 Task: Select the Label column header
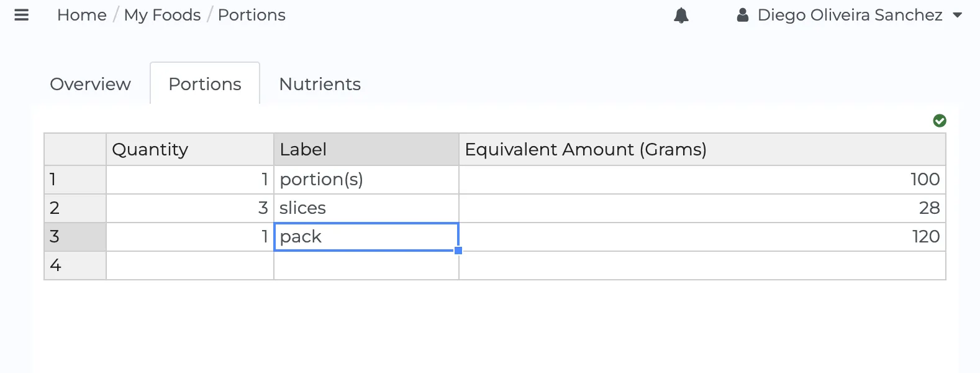click(366, 149)
